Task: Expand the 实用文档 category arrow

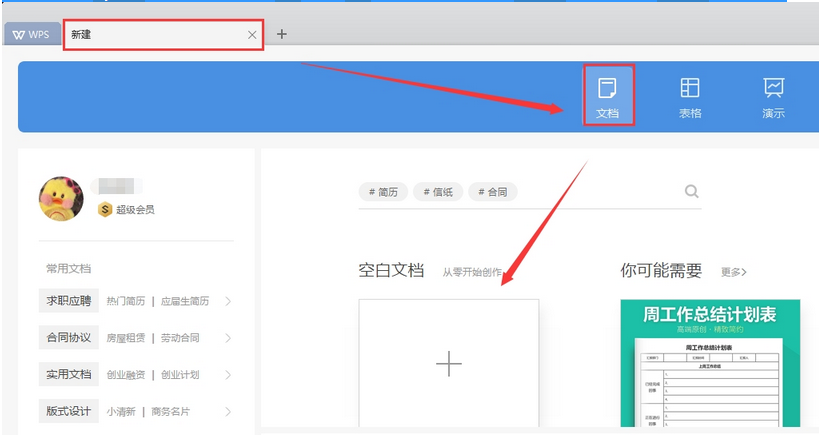Action: click(x=228, y=375)
